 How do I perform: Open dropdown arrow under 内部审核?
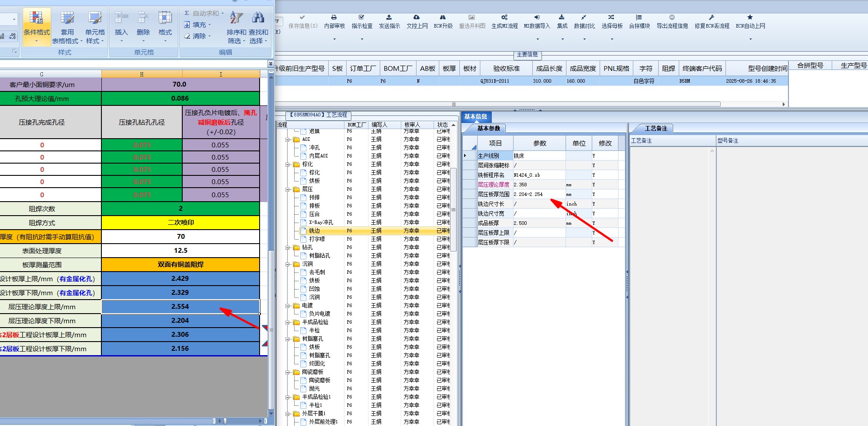(334, 39)
